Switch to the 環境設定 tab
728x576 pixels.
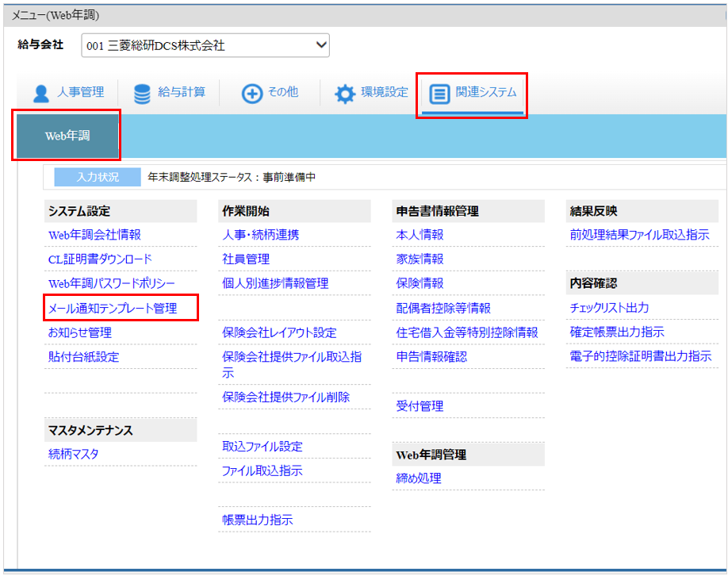pos(371,93)
